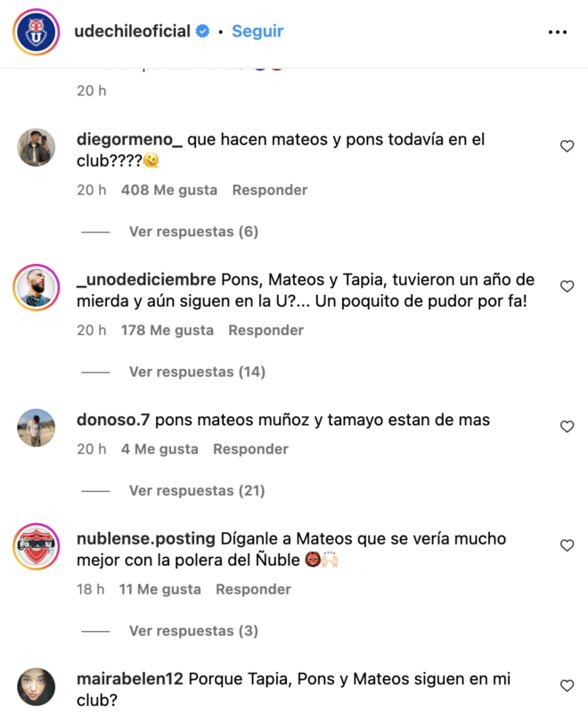Image resolution: width=588 pixels, height=713 pixels.
Task: Expand Ver respuestas (21) replies
Action: pos(197,491)
